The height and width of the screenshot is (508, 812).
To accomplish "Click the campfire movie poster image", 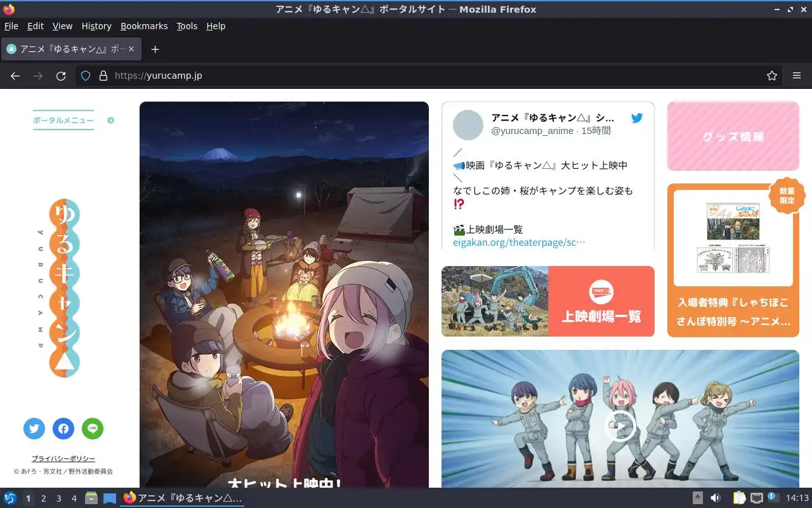I will click(x=284, y=295).
